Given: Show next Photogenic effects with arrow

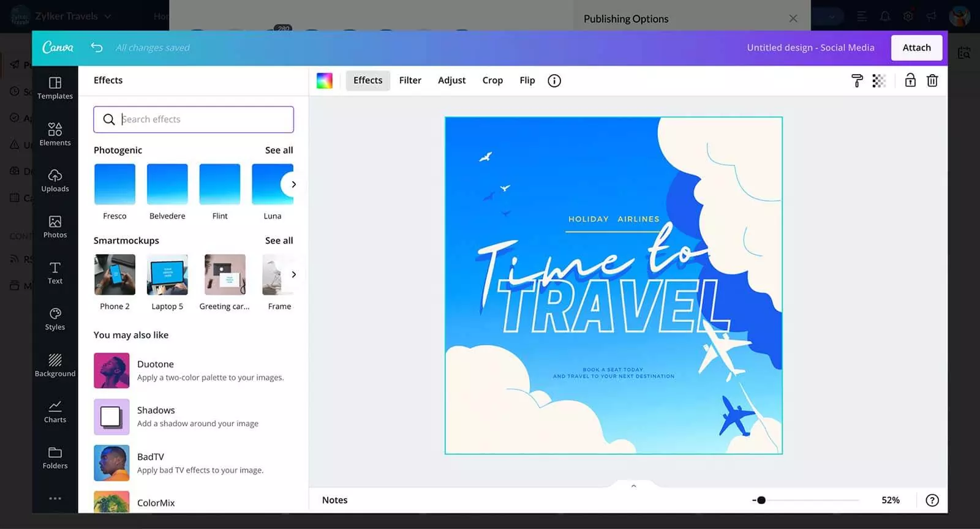Looking at the screenshot, I should pos(293,184).
